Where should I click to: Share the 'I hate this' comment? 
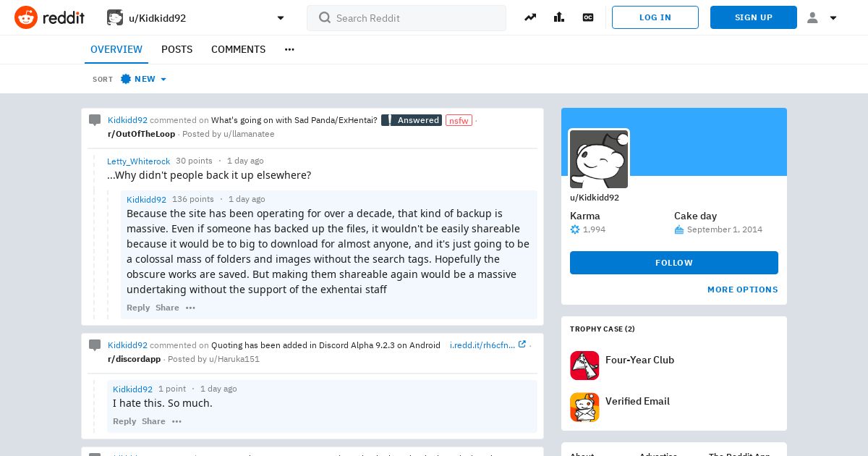point(153,421)
